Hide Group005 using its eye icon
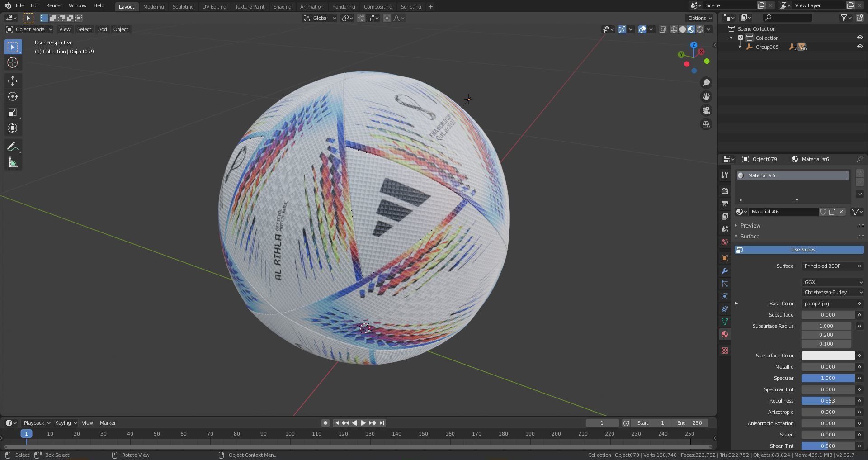The height and width of the screenshot is (460, 868). (x=860, y=47)
